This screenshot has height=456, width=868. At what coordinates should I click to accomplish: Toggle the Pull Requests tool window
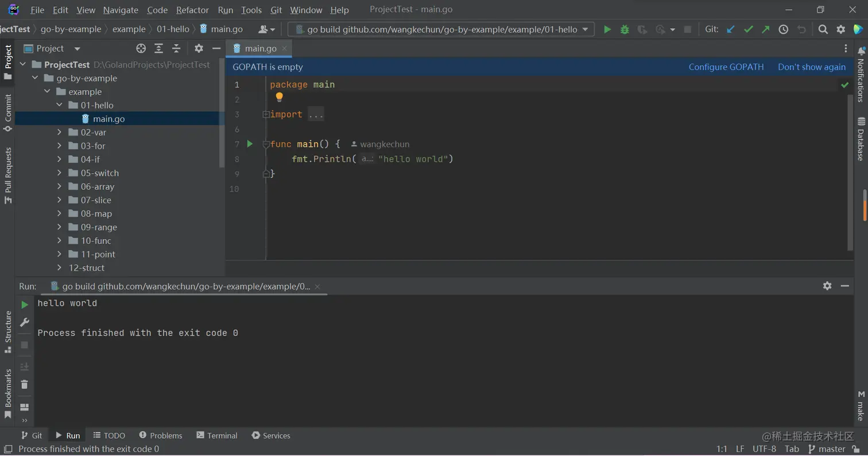pos(8,176)
